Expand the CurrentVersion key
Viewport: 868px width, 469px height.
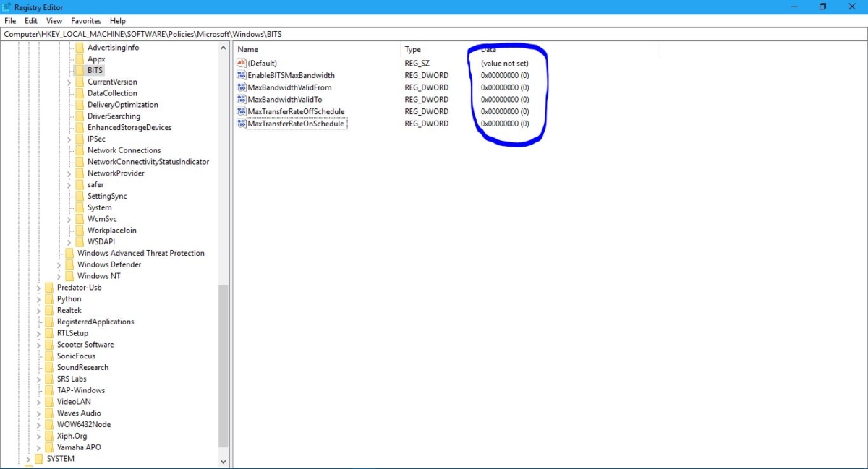click(68, 81)
